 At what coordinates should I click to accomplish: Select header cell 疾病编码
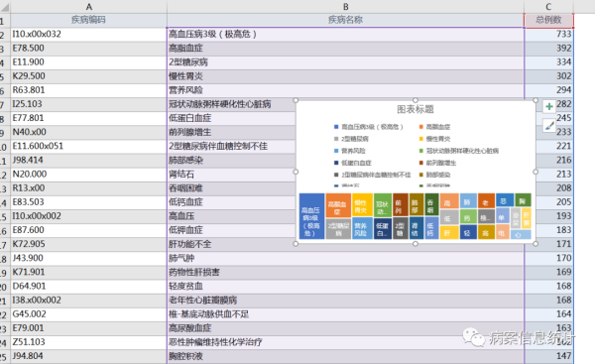89,20
